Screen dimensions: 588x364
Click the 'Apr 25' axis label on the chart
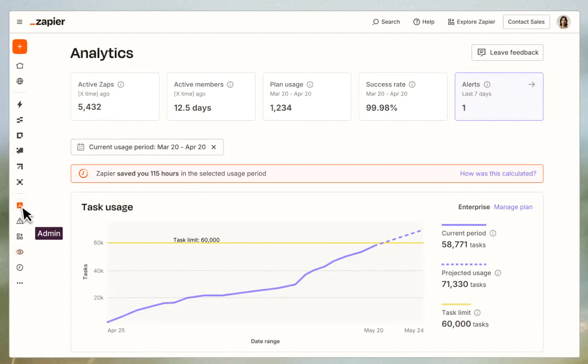[x=116, y=330]
